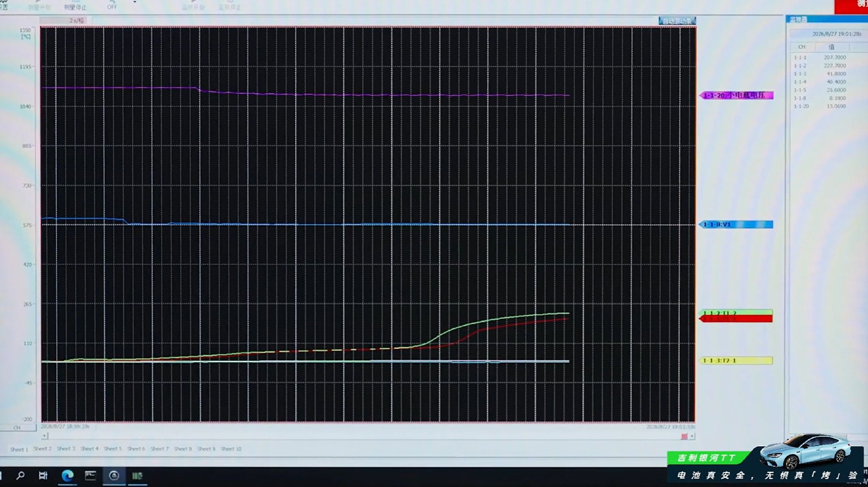Toggle the blue auto-scroll button above chart
The height and width of the screenshot is (487, 868).
tap(677, 21)
